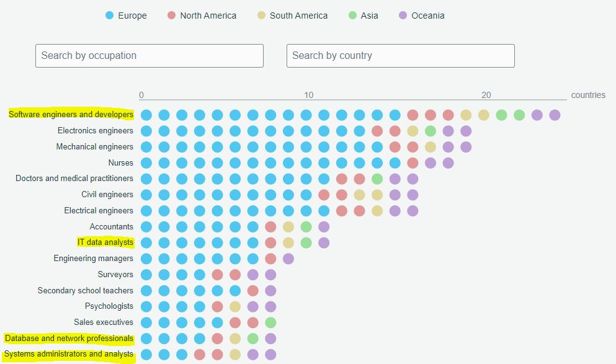Screen dimensions: 616x364
Task: Click the green dot in Accountants row
Action: (306, 227)
